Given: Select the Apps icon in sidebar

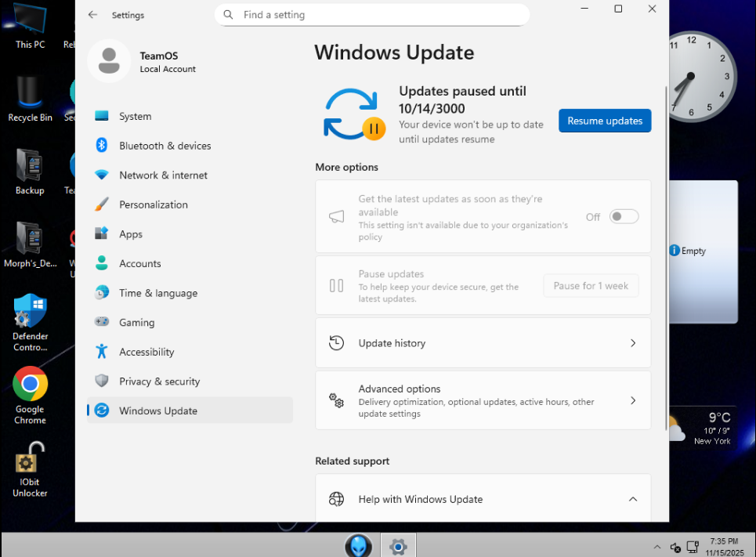Looking at the screenshot, I should (x=102, y=233).
